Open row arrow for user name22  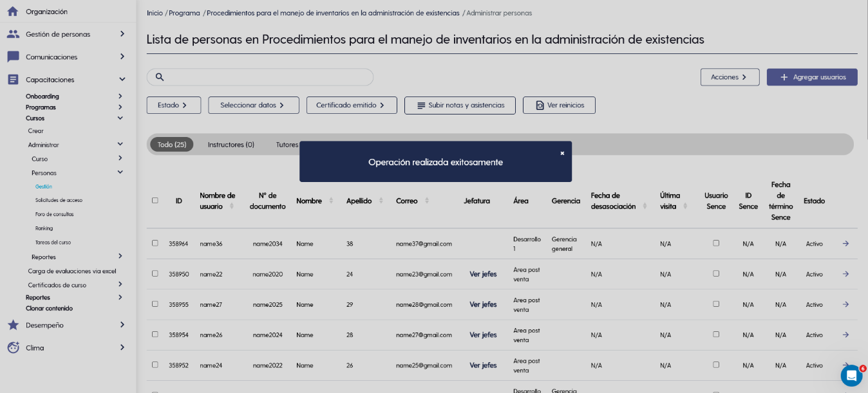(x=845, y=274)
